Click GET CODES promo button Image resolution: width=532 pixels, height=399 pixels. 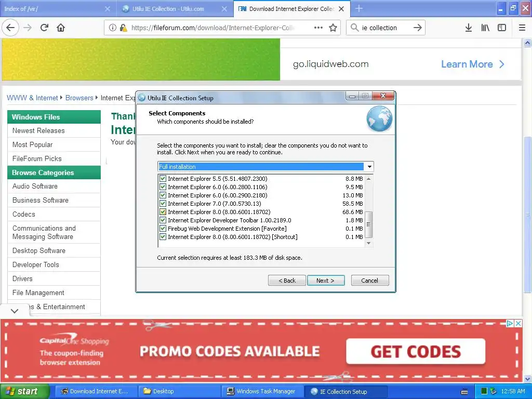coord(416,352)
